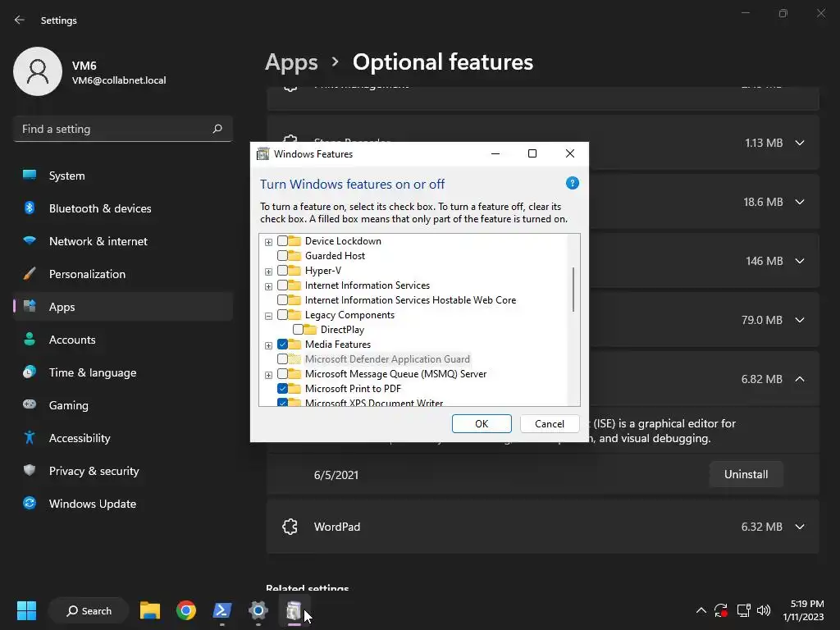Show hidden system tray icons

coord(701,610)
